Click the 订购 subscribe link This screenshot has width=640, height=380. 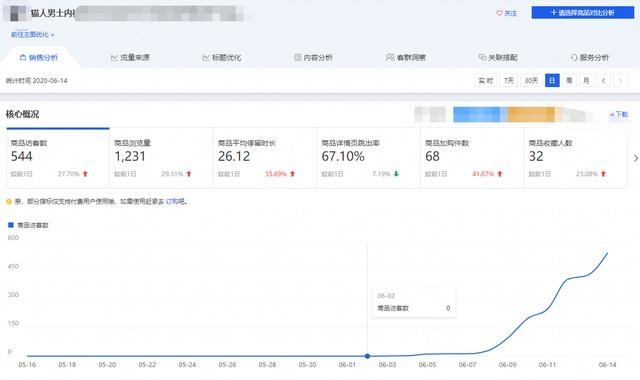tap(172, 201)
